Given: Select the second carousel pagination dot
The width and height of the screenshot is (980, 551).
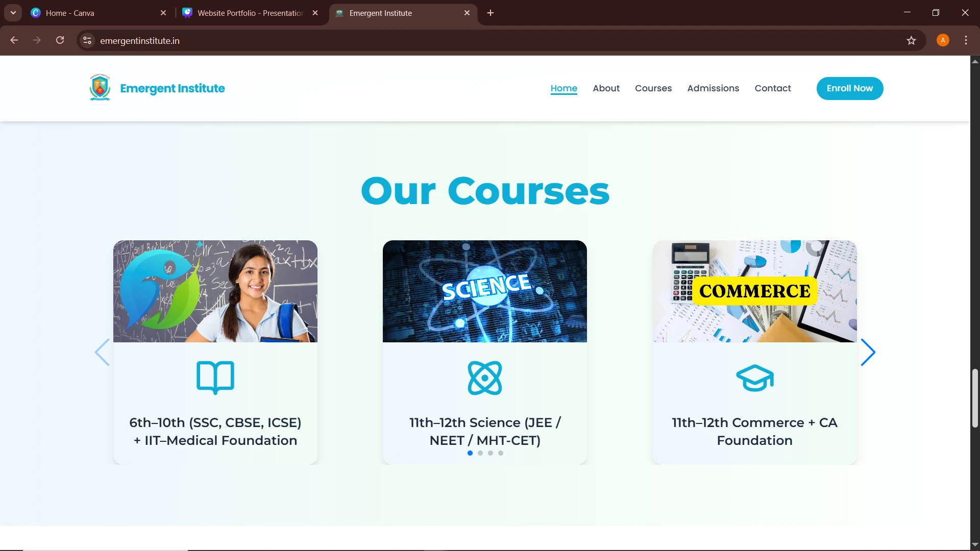Looking at the screenshot, I should 480,453.
